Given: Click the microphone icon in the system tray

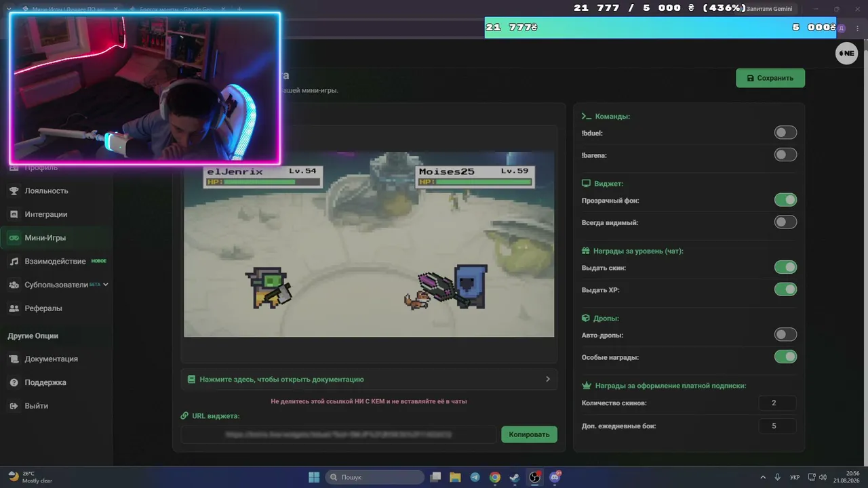Looking at the screenshot, I should click(777, 477).
